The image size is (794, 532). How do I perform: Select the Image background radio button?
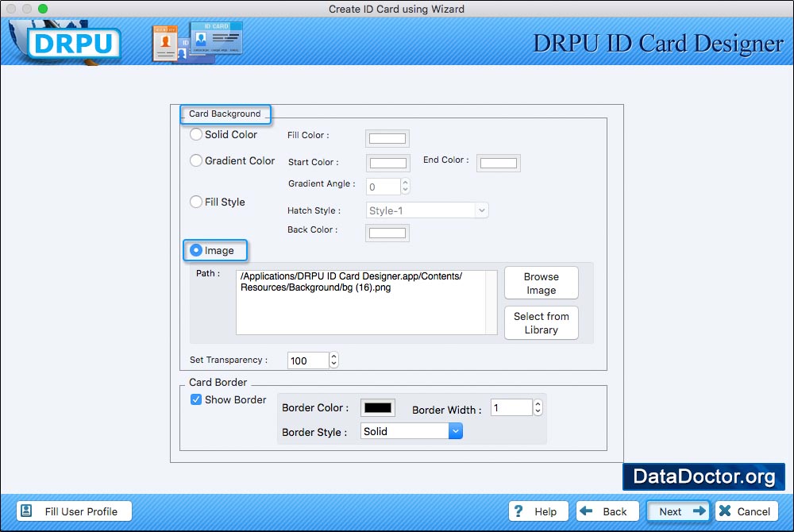[x=196, y=250]
